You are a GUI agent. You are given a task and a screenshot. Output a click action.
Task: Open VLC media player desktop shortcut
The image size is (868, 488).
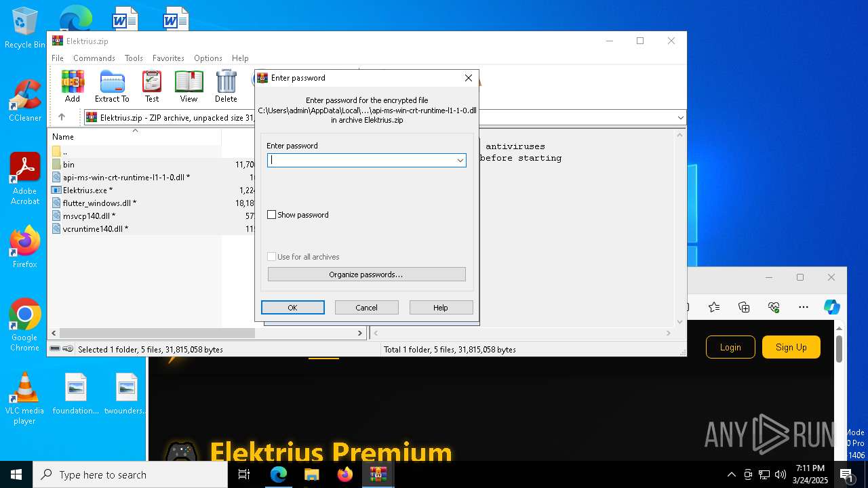point(24,399)
